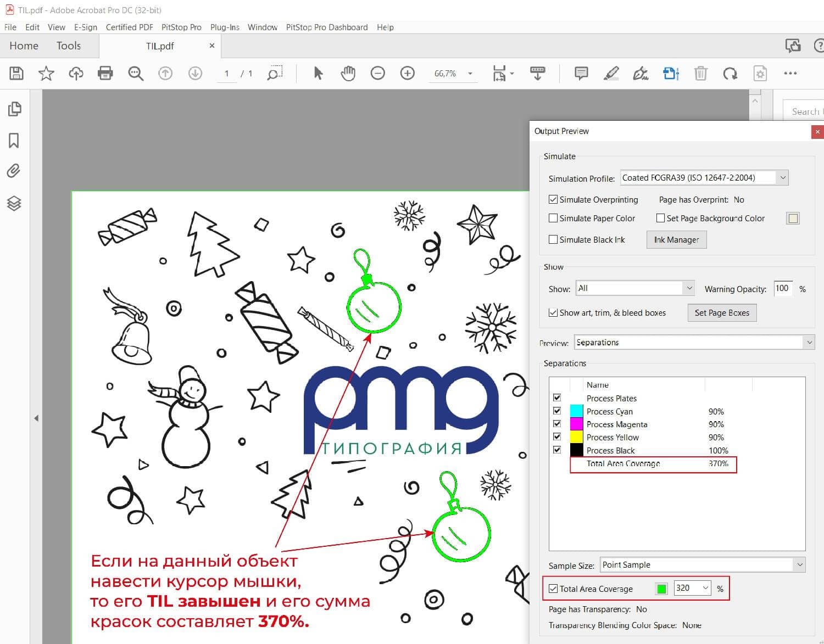Expand the fit page options arrow
The height and width of the screenshot is (644, 824).
[512, 74]
